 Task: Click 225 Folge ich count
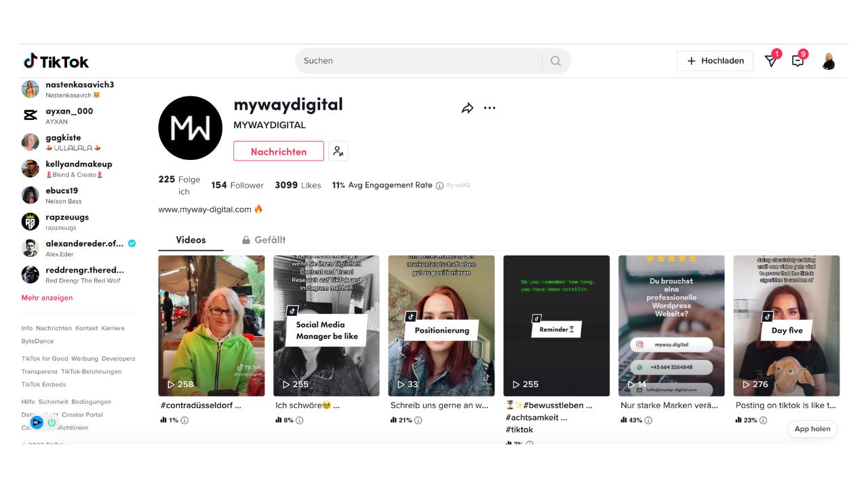click(180, 185)
